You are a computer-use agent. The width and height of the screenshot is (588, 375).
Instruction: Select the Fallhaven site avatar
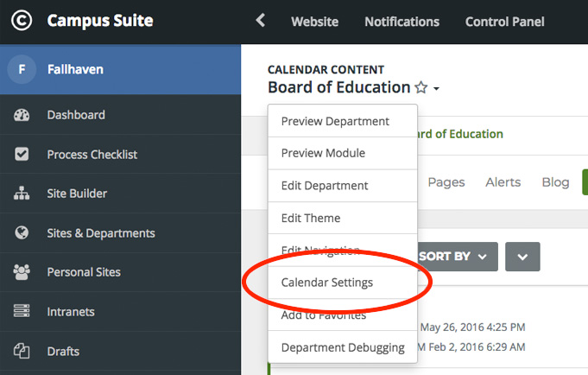point(22,69)
